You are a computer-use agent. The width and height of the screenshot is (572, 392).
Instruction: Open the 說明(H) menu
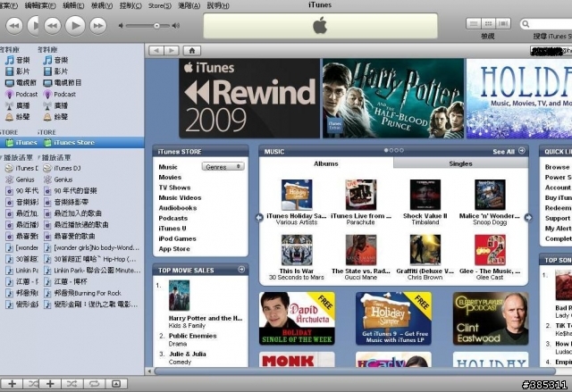point(218,5)
